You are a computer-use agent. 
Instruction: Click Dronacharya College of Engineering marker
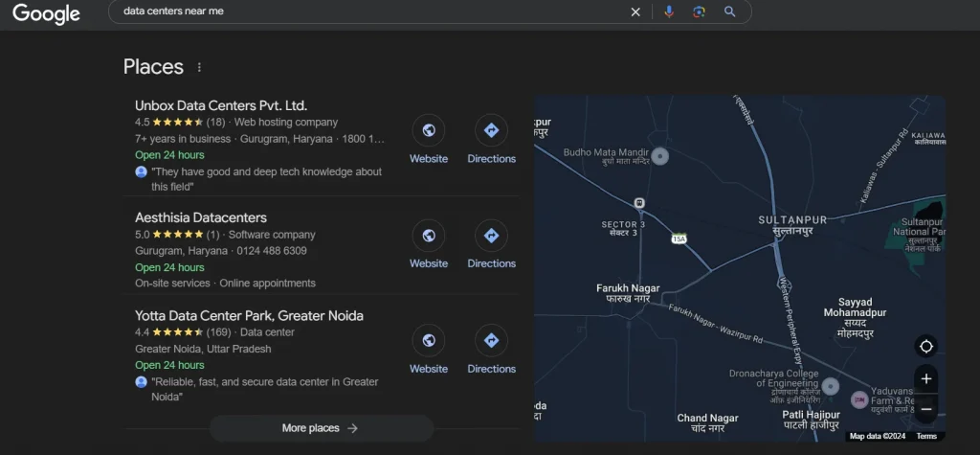[830, 386]
